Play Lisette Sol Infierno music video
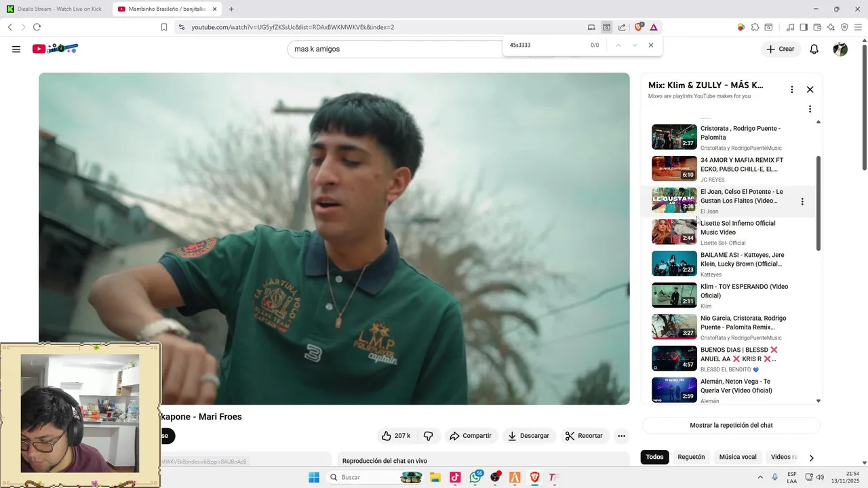 click(729, 232)
